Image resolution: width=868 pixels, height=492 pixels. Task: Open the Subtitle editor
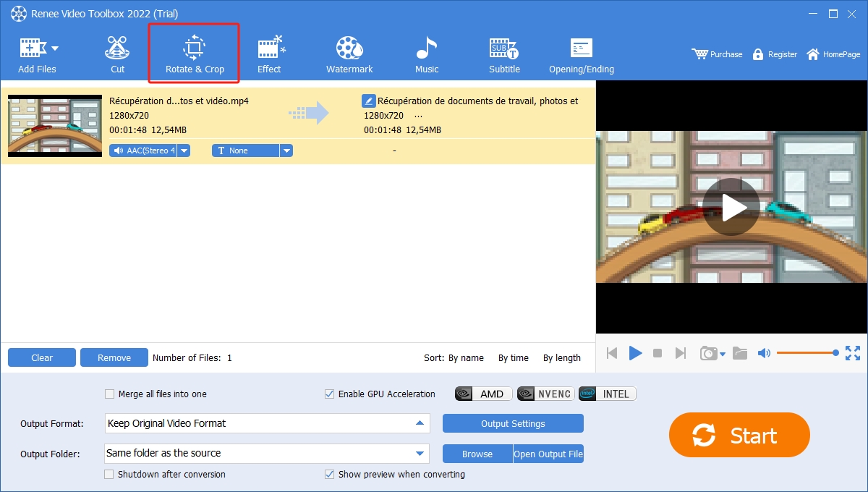tap(503, 52)
